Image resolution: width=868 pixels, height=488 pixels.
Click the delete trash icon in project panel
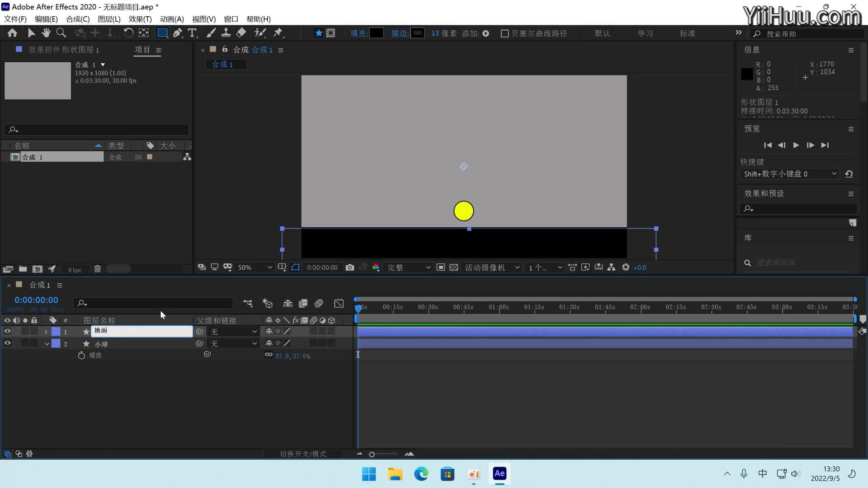click(x=97, y=269)
